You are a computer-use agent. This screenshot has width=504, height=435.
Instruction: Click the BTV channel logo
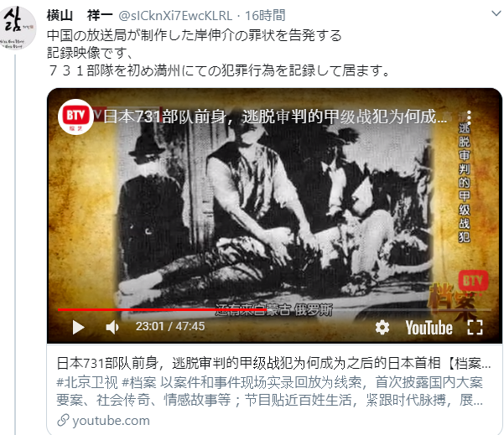[75, 117]
